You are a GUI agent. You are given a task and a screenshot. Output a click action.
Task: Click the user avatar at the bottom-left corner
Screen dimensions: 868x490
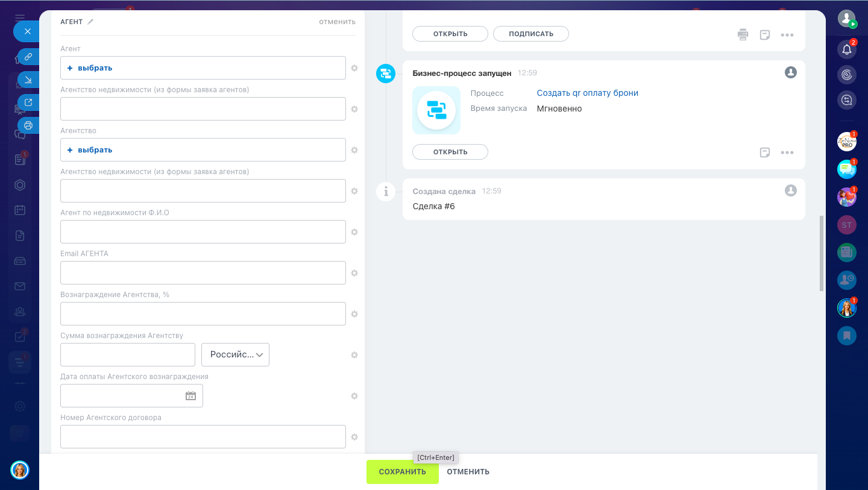[20, 470]
